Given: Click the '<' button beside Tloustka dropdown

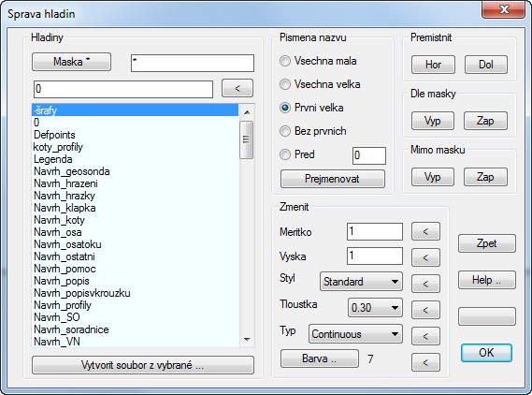Looking at the screenshot, I should (425, 310).
